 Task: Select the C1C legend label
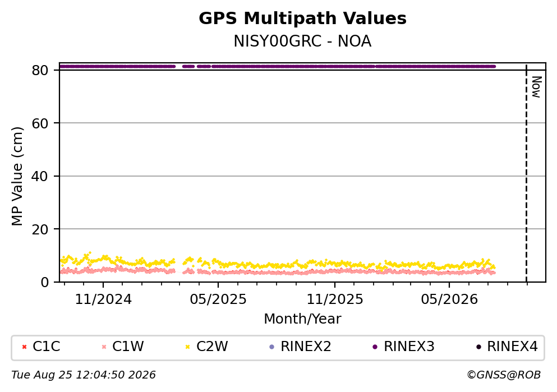(46, 347)
